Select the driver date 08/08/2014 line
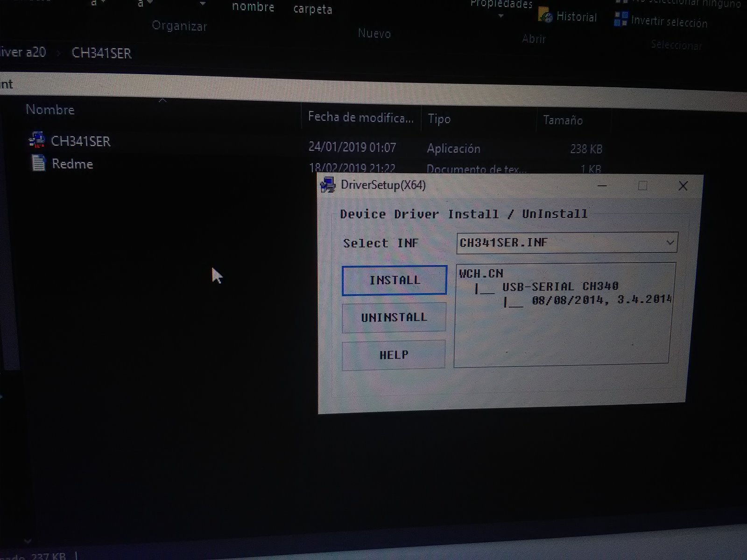Image resolution: width=747 pixels, height=560 pixels. [x=601, y=300]
